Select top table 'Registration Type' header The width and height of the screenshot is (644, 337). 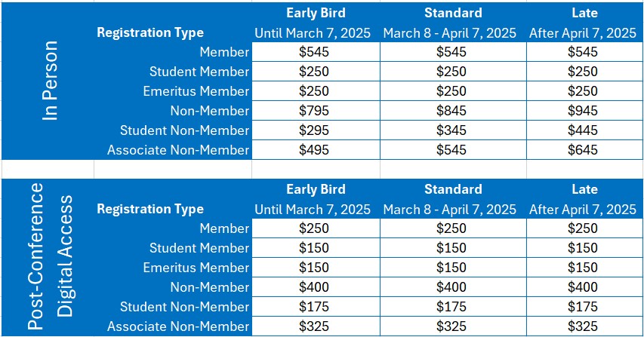coord(150,33)
